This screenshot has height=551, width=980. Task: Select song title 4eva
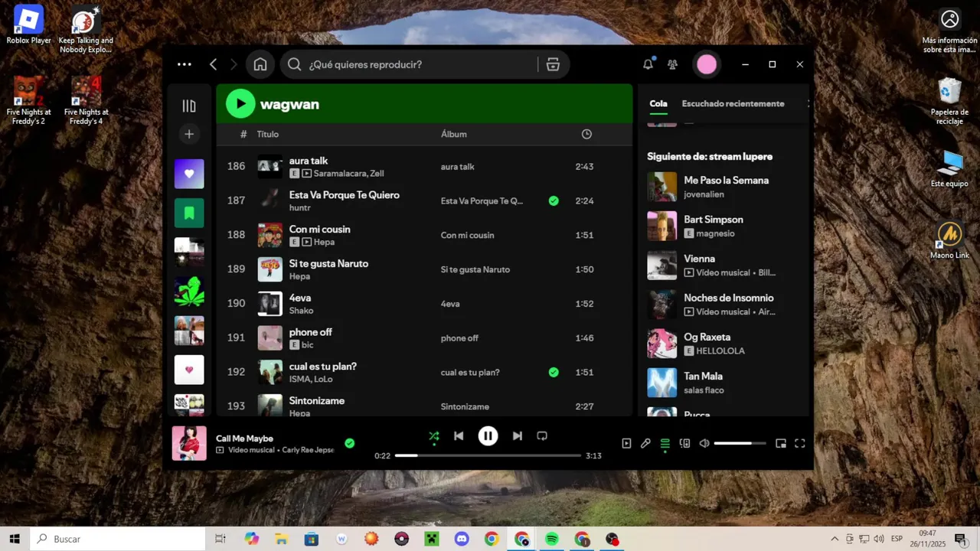click(299, 298)
